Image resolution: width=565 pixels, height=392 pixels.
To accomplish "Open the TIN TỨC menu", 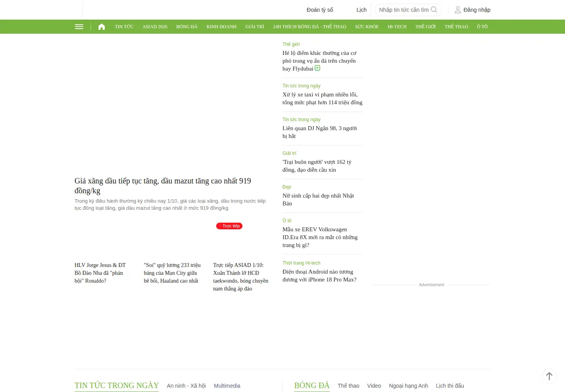I will coord(124,27).
